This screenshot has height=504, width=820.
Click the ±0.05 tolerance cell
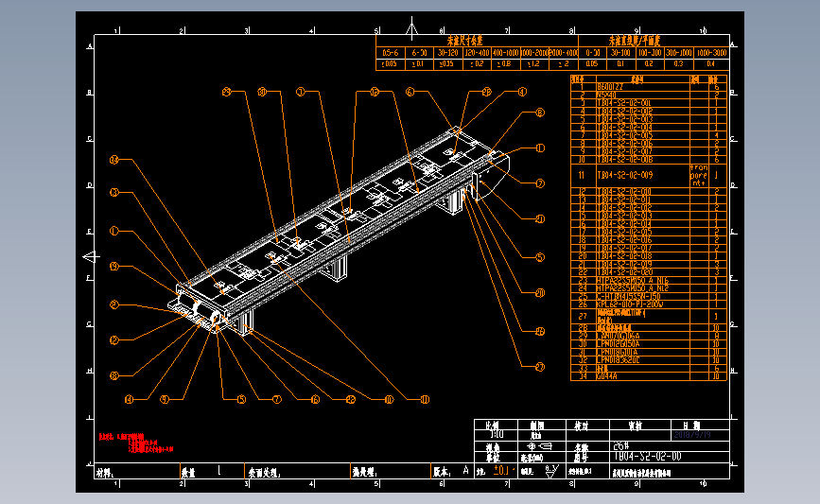(390, 63)
